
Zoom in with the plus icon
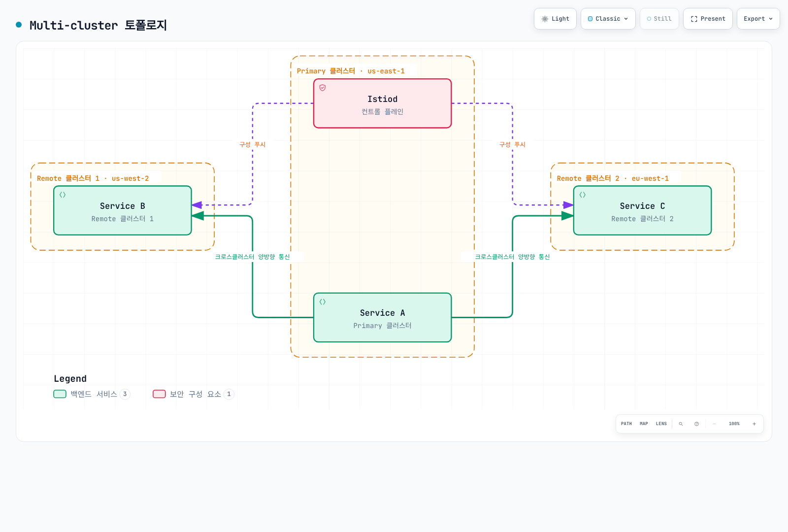click(754, 424)
